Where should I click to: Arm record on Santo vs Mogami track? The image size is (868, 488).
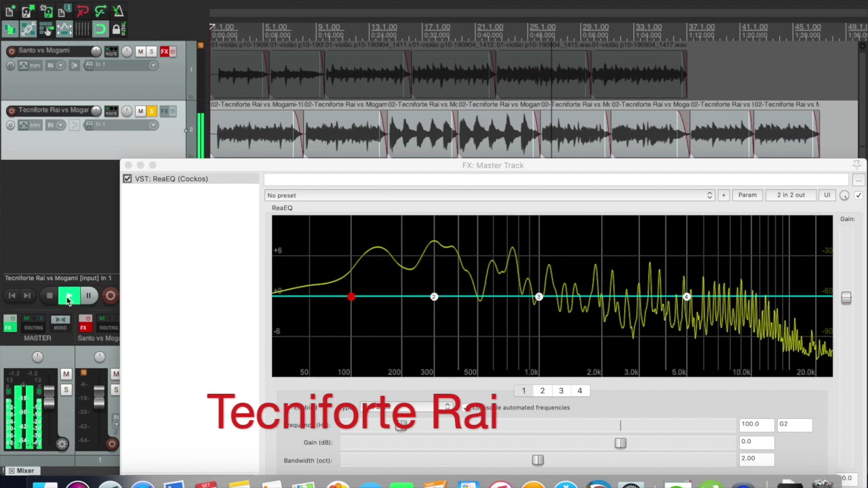[x=11, y=52]
